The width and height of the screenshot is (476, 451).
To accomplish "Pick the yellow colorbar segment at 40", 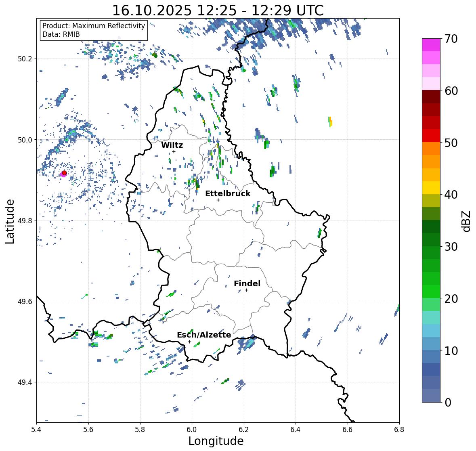I will (431, 188).
